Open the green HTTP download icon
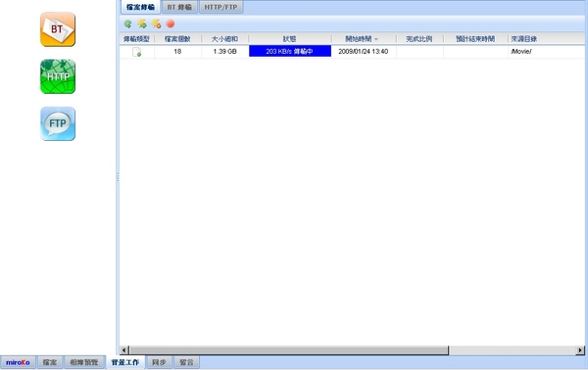 [x=58, y=76]
